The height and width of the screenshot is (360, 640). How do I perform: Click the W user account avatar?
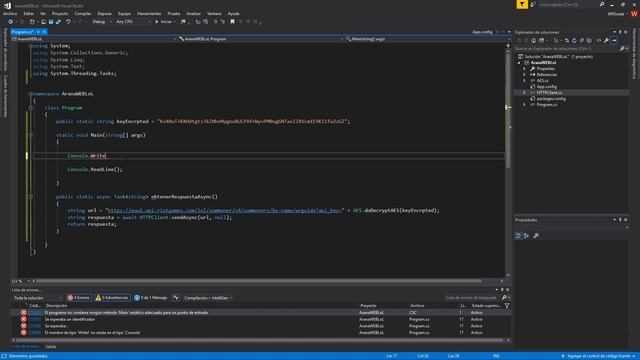(634, 14)
